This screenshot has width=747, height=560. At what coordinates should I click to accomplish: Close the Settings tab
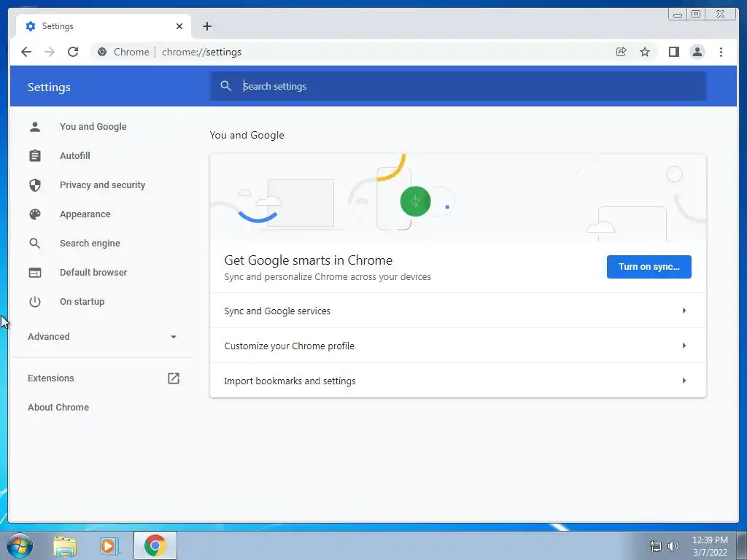click(179, 26)
